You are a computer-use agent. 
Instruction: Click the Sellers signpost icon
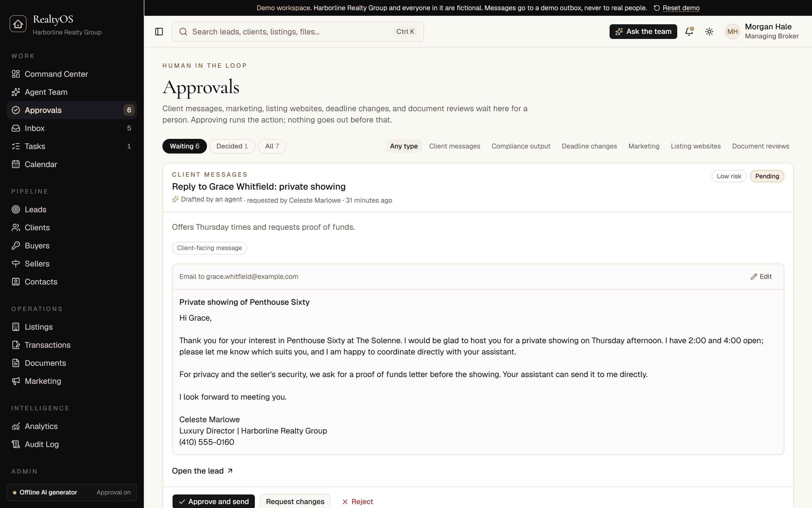[16, 264]
